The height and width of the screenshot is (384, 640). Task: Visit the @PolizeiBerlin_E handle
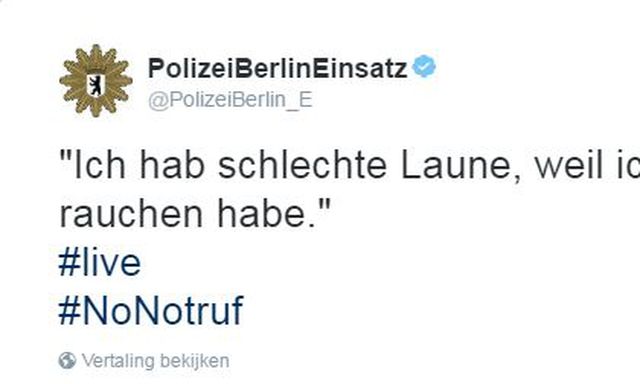(230, 100)
